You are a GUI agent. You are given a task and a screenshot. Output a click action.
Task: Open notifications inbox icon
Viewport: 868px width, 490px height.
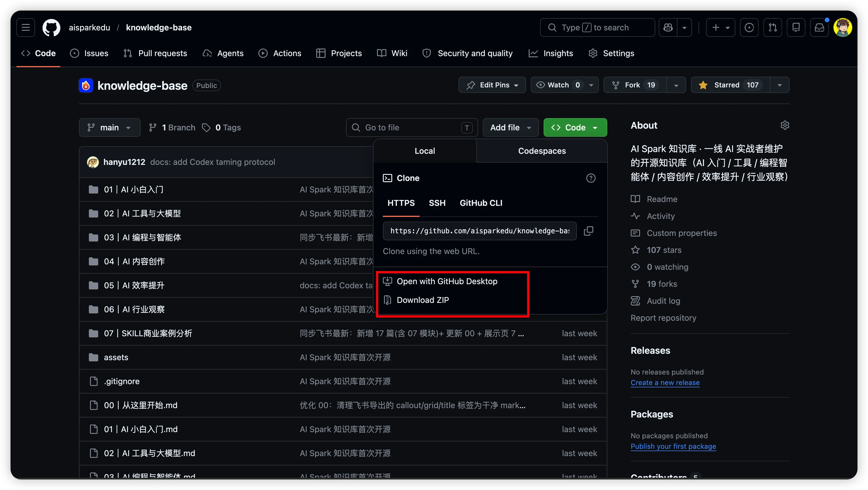[819, 27]
